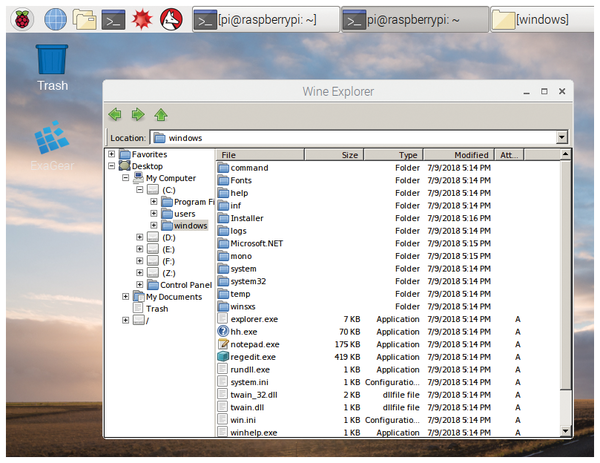Click the Fonts folder icon
The height and width of the screenshot is (463, 600).
coord(223,180)
